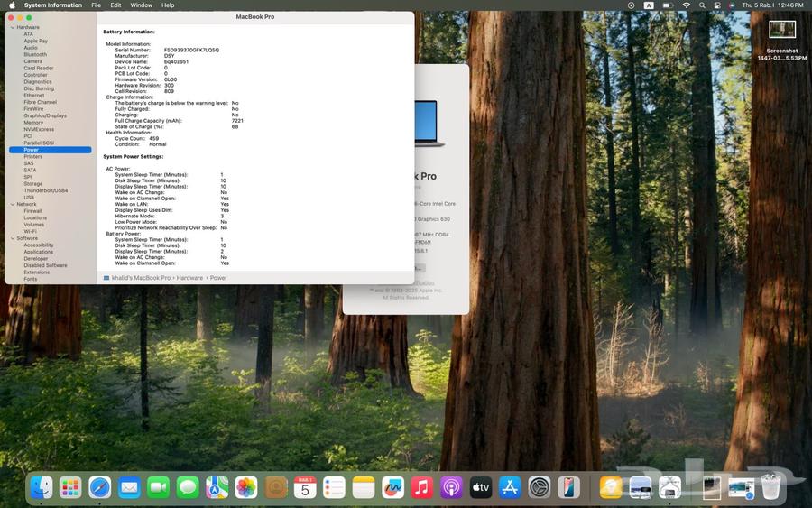This screenshot has width=812, height=508.
Task: Open System Settings from the Dock
Action: click(540, 487)
